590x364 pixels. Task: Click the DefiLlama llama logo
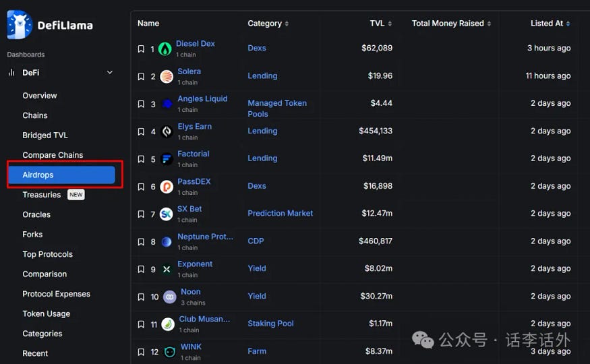click(20, 25)
